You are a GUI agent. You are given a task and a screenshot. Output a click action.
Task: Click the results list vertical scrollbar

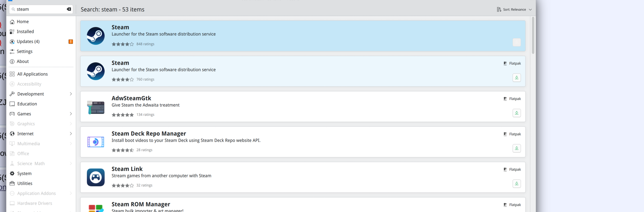[x=533, y=35]
